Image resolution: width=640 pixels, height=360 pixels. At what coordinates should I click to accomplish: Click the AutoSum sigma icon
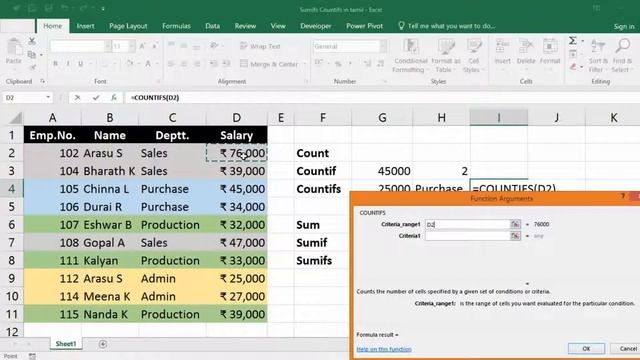click(573, 41)
